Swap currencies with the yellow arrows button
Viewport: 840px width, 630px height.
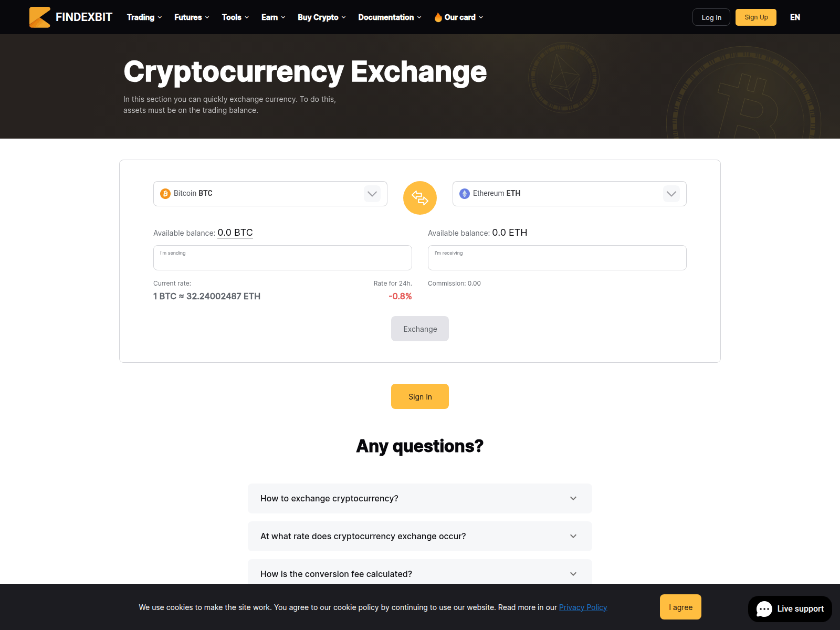[420, 198]
